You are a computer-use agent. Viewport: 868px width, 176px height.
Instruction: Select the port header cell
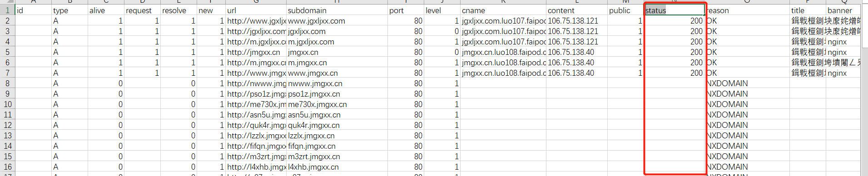[406, 10]
